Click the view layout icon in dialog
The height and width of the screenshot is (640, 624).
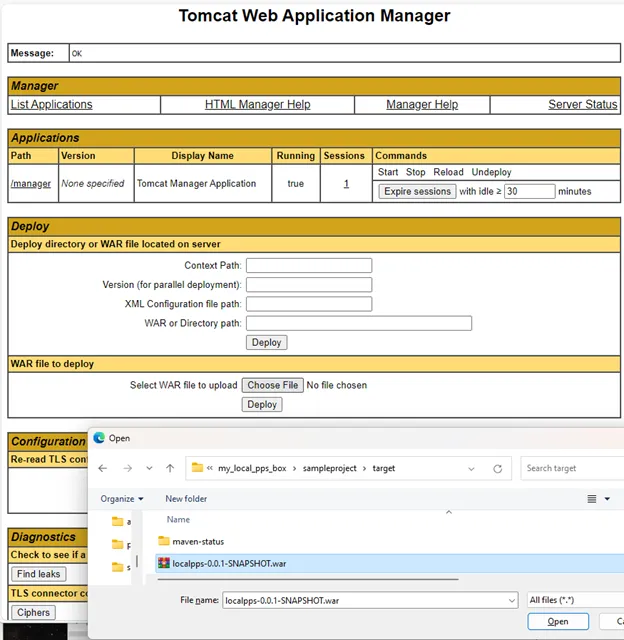click(592, 499)
